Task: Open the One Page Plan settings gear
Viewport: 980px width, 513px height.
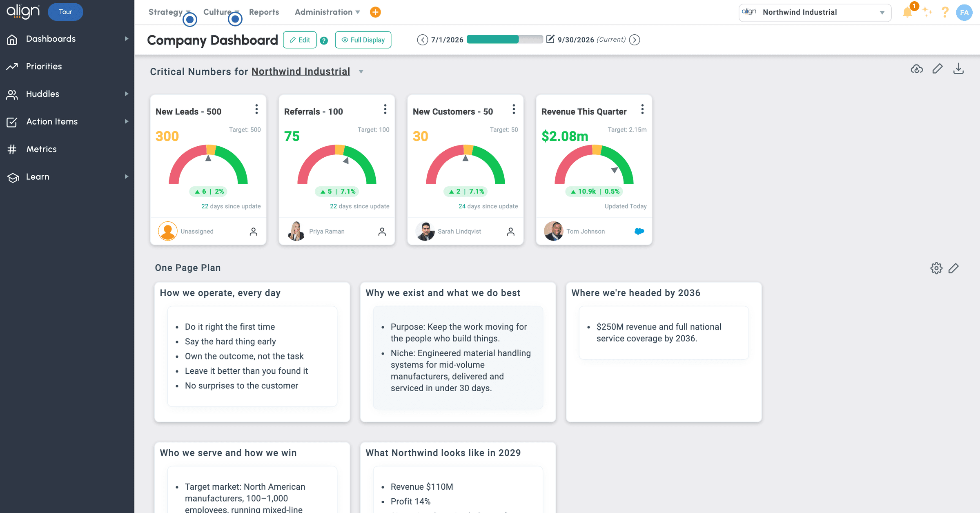Action: point(936,268)
